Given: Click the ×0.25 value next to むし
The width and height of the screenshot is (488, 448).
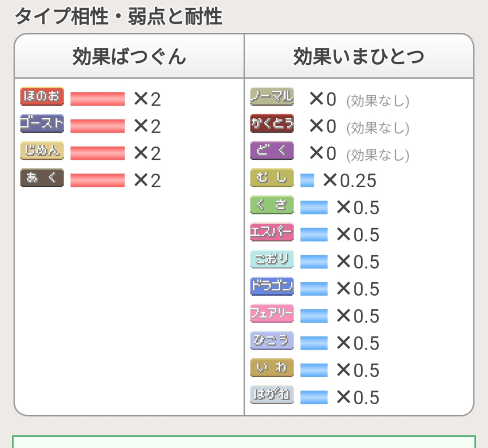Looking at the screenshot, I should point(350,180).
